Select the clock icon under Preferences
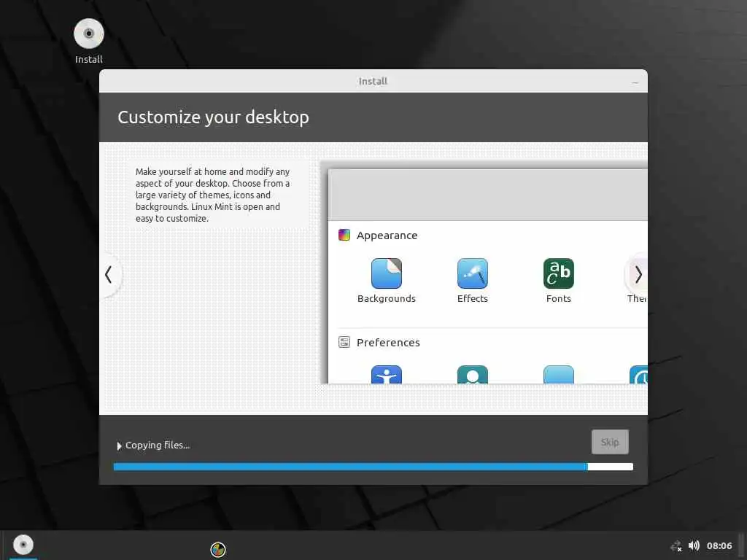 (638, 374)
